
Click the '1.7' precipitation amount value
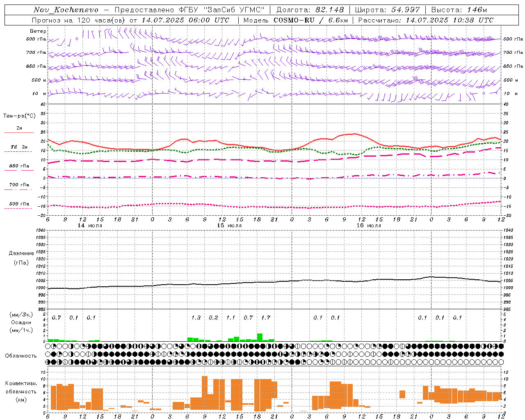[x=266, y=317]
